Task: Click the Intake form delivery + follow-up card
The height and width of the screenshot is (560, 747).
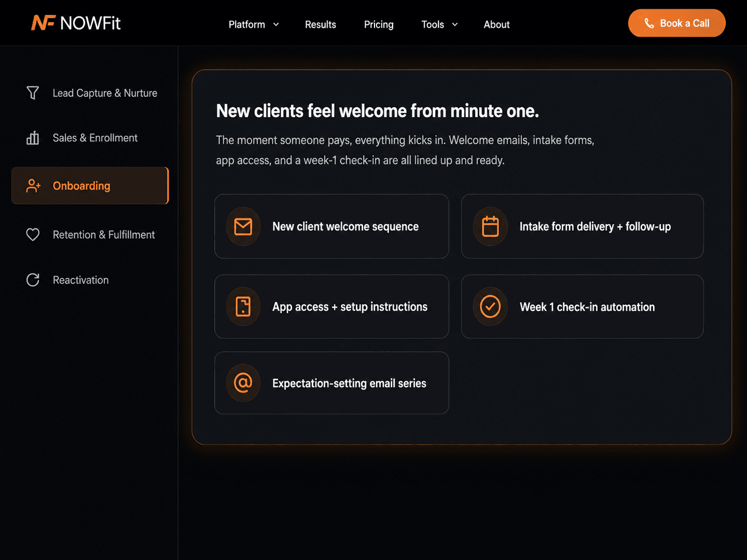Action: [582, 226]
